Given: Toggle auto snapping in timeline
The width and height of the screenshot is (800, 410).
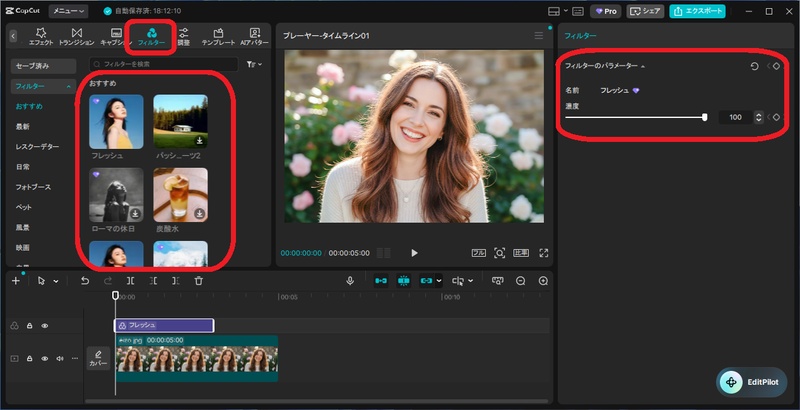Looking at the screenshot, I should click(x=404, y=281).
